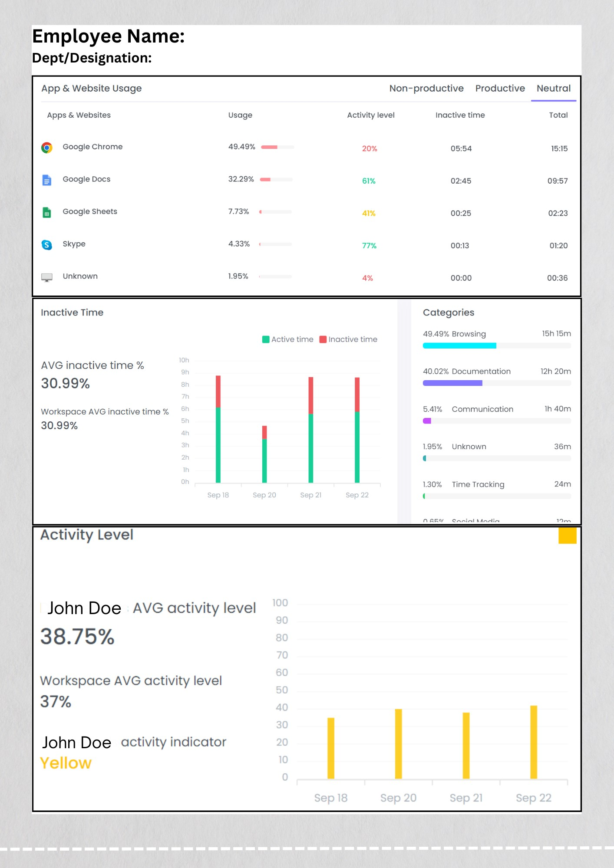Screen dimensions: 614x868
Task: Click the Skype row name
Action: (74, 244)
